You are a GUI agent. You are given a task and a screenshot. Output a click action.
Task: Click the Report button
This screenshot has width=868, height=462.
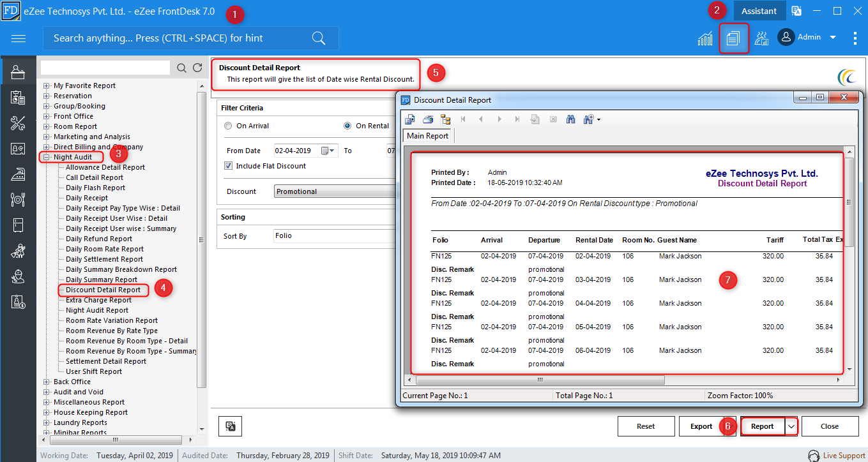click(x=762, y=426)
